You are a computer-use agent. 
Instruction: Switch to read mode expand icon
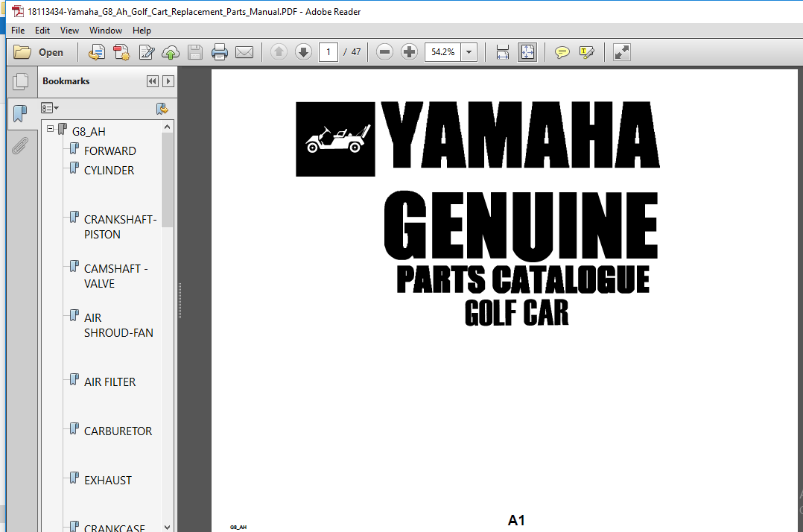pos(622,52)
